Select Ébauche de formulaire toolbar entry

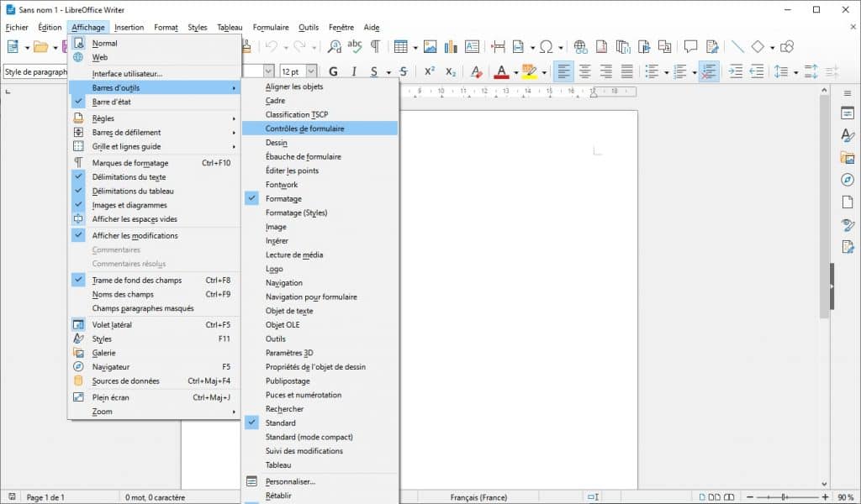320,156
